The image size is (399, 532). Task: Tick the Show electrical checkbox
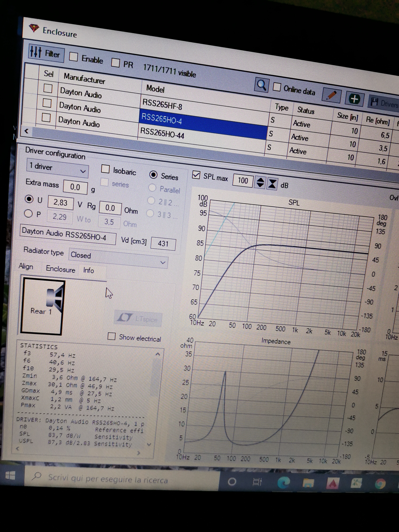112,336
